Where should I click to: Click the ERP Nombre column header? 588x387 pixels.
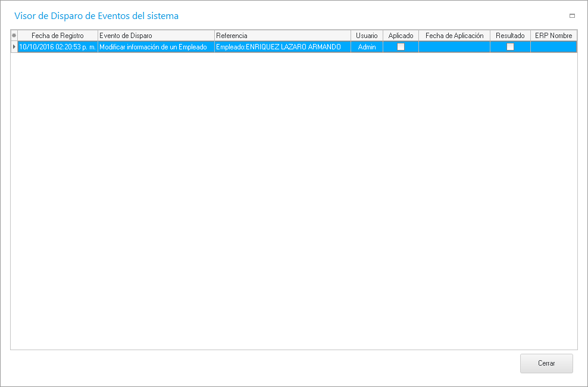click(x=553, y=36)
